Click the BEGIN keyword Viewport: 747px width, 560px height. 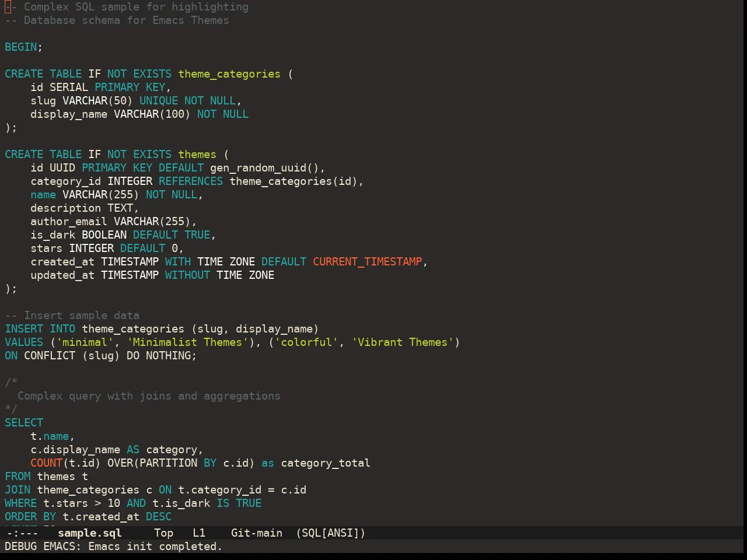[x=21, y=47]
